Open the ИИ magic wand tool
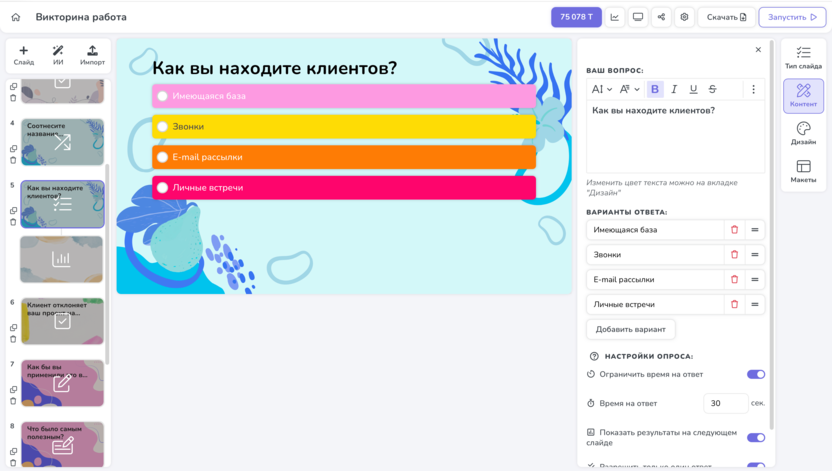The width and height of the screenshot is (832, 471). point(58,55)
